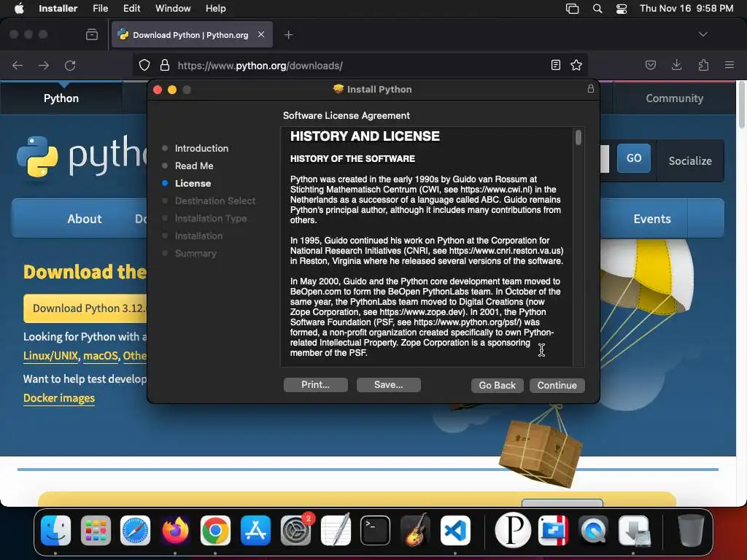This screenshot has height=560, width=747.
Task: Click the Firefox page scrollbar
Action: click(x=742, y=105)
